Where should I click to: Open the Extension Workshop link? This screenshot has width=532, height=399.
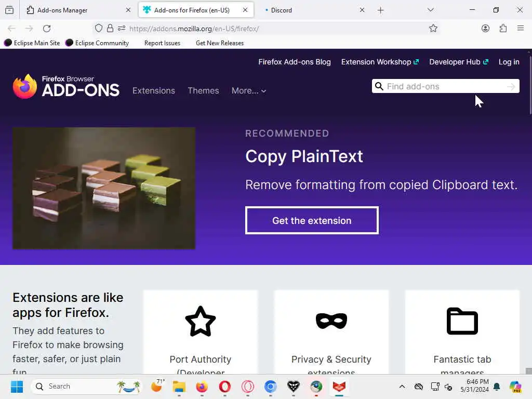(x=380, y=62)
